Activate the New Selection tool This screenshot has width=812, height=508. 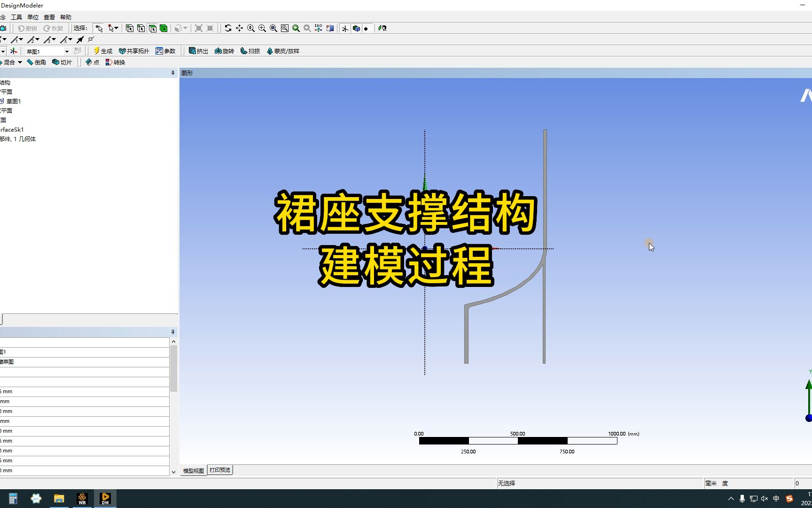pos(99,28)
